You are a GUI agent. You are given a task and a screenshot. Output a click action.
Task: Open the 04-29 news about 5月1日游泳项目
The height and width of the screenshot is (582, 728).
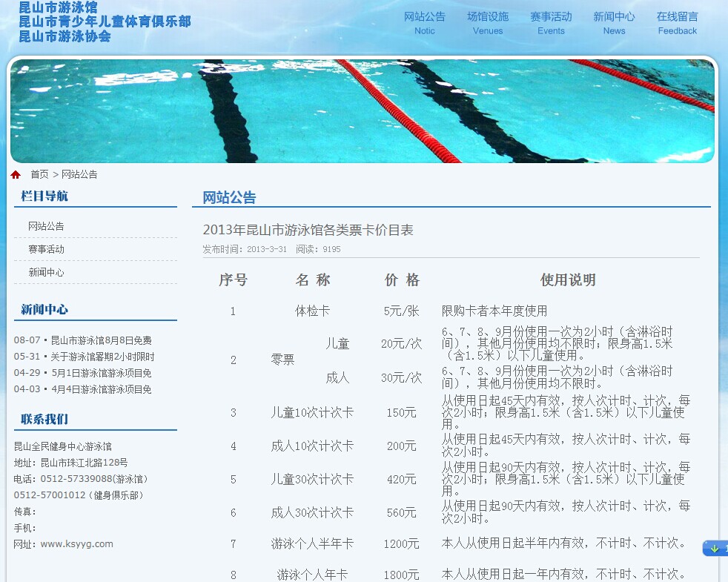(102, 373)
